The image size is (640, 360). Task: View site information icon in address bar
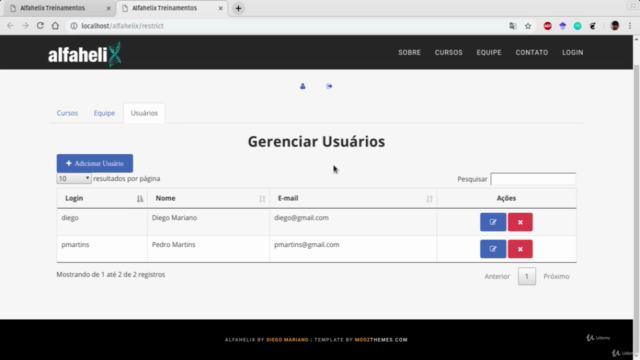coord(74,26)
